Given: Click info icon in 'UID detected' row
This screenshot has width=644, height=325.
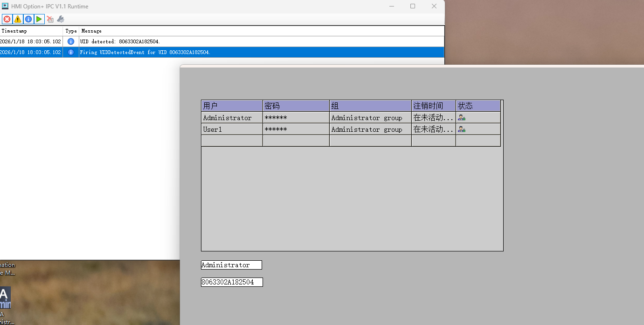Looking at the screenshot, I should 71,41.
